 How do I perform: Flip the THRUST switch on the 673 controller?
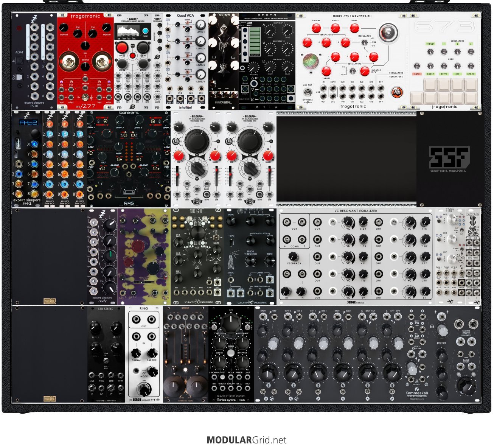(x=430, y=51)
